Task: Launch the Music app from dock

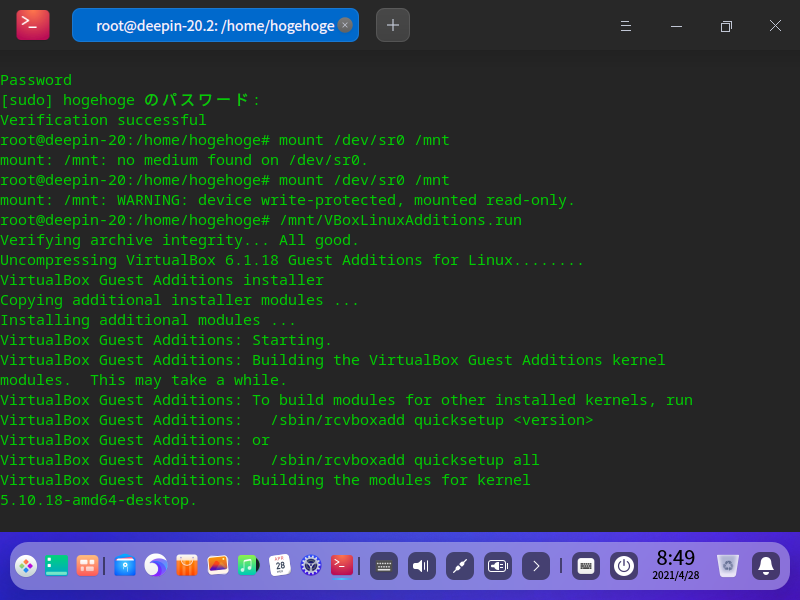Action: (248, 566)
